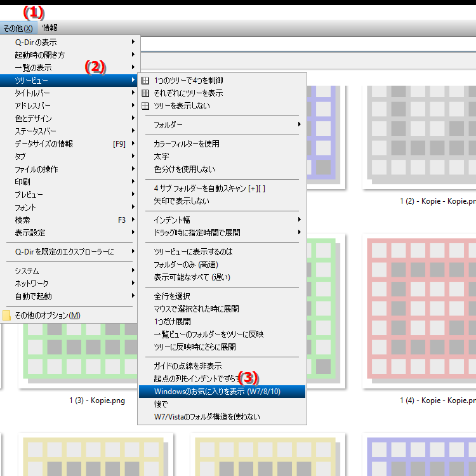Click Windowsのお気に入りを表示 (W7/8/10)

point(222,392)
